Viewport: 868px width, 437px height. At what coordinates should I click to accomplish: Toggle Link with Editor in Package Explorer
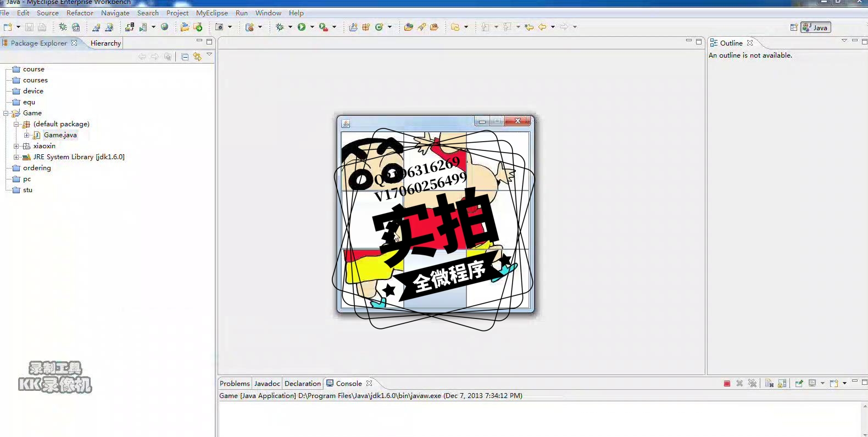197,57
